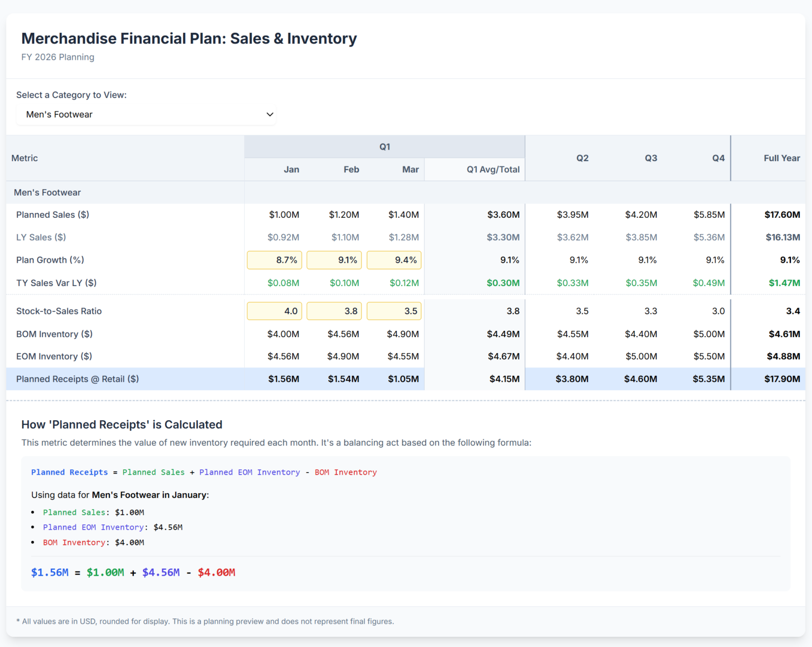Edit the February Stock-to-Sales Ratio value 3.8

(334, 311)
